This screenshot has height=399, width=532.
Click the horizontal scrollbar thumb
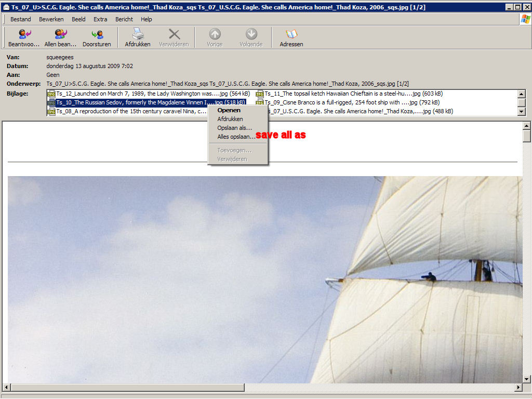(x=127, y=387)
